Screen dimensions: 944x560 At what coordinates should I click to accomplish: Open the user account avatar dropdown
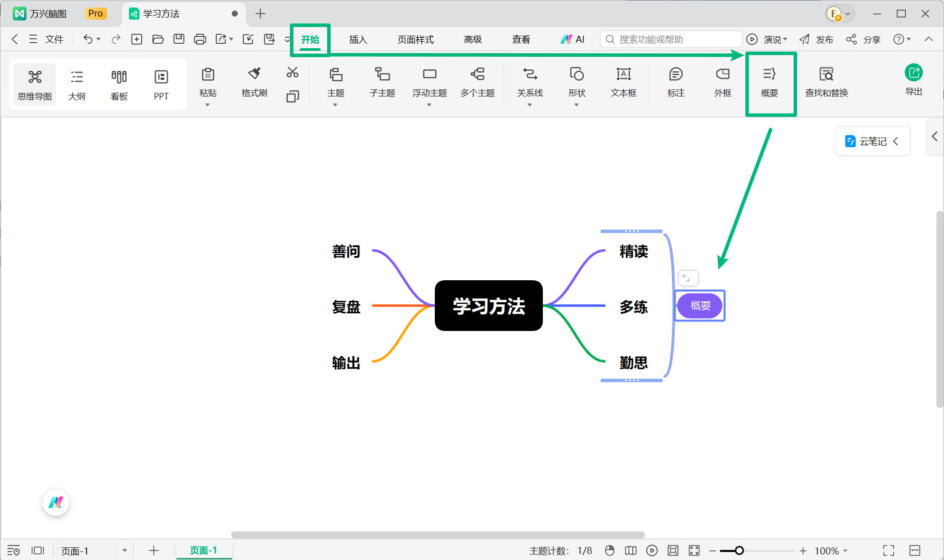pyautogui.click(x=840, y=14)
